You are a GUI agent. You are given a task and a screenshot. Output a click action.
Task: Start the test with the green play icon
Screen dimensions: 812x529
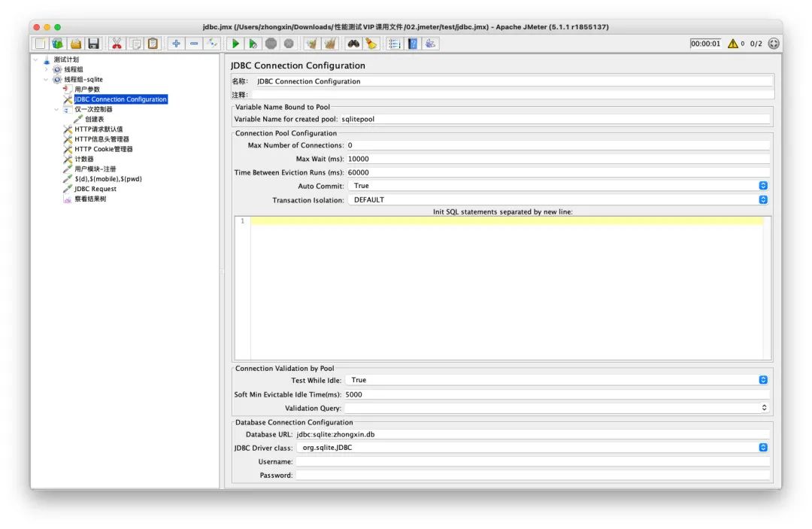click(x=235, y=44)
